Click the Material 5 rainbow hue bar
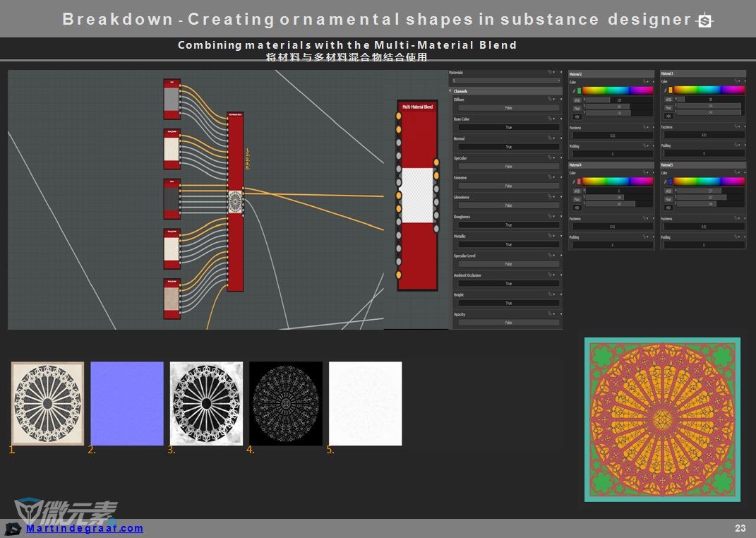 pos(709,181)
